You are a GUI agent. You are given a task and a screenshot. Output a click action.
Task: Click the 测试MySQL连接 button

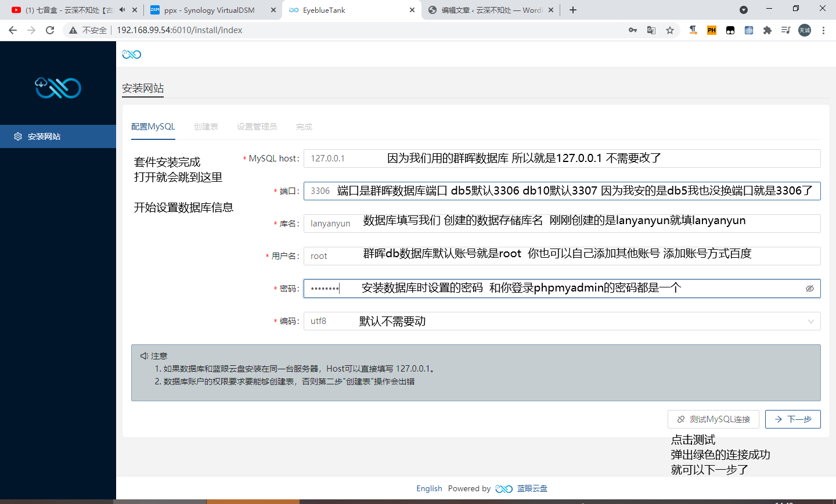(713, 419)
